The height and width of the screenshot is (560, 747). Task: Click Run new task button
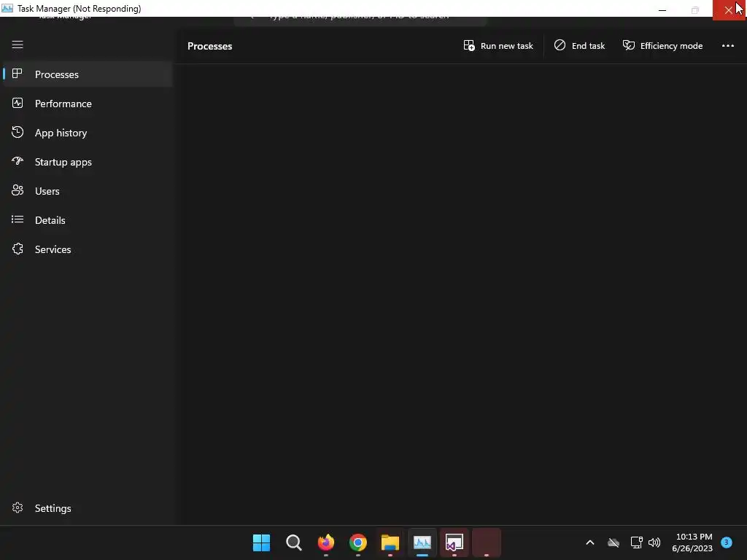tap(498, 46)
